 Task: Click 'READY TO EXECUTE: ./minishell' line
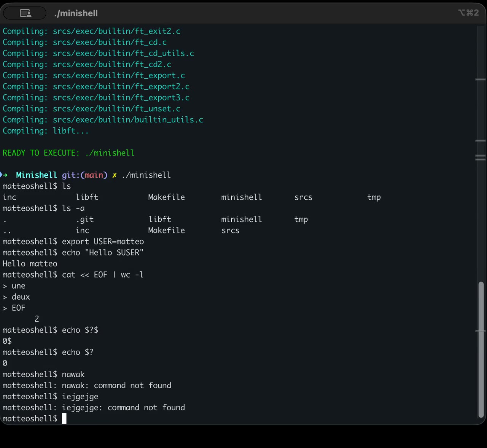click(68, 153)
